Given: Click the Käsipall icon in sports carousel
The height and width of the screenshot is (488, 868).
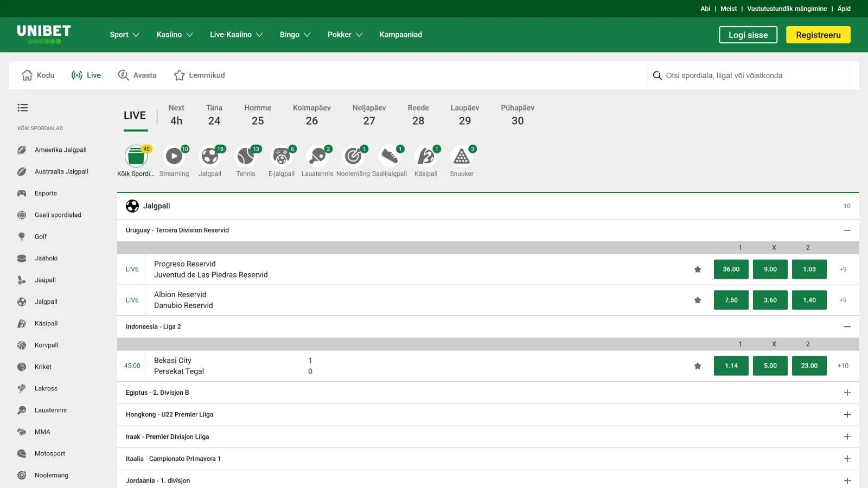Looking at the screenshot, I should click(425, 157).
